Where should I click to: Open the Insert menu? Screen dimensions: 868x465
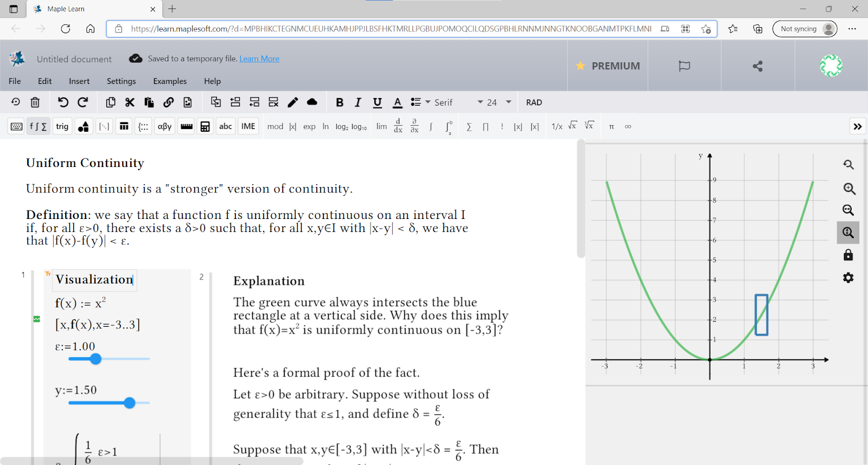click(79, 81)
